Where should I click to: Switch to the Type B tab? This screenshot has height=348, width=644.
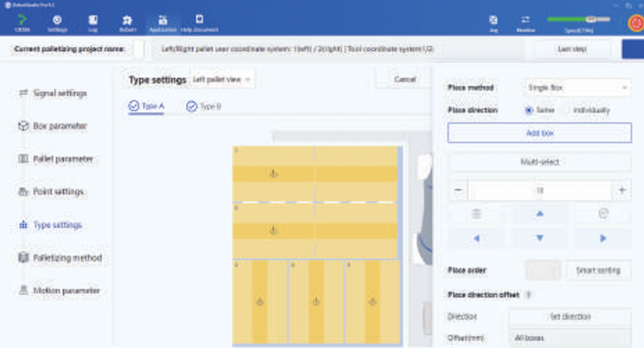tap(204, 106)
